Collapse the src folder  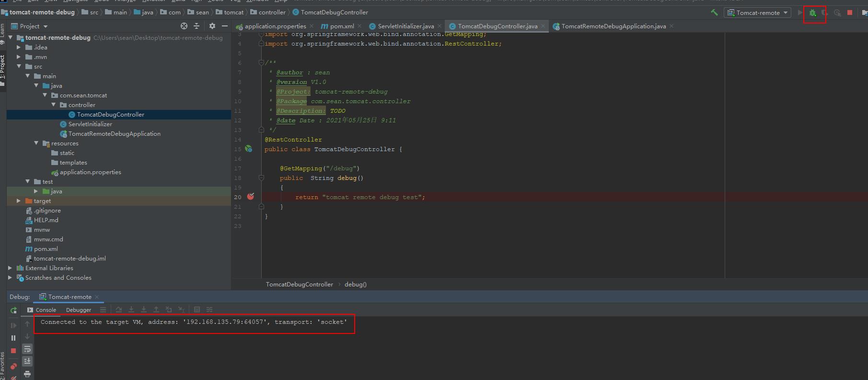coord(19,66)
